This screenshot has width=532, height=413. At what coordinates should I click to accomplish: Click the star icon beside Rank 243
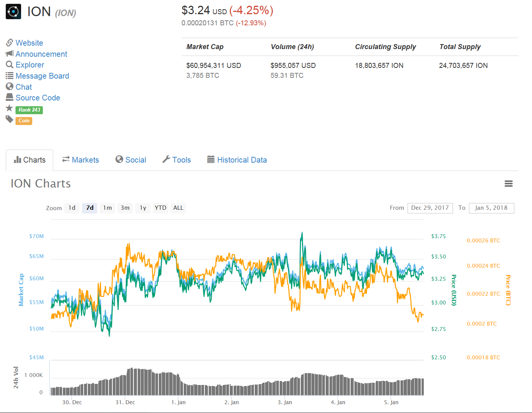[10, 108]
